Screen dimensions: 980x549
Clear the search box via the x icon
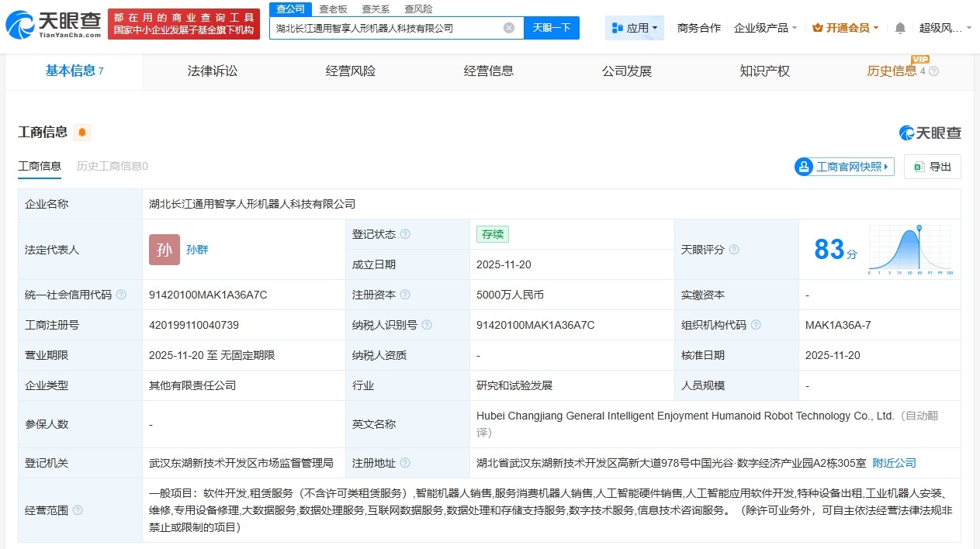(509, 27)
